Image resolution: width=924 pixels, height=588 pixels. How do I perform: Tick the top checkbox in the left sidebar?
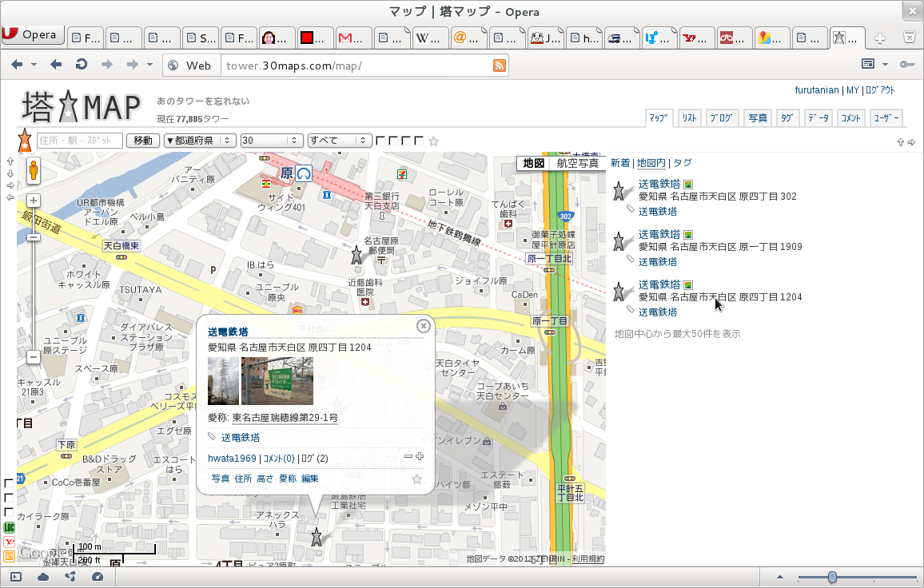[10, 483]
